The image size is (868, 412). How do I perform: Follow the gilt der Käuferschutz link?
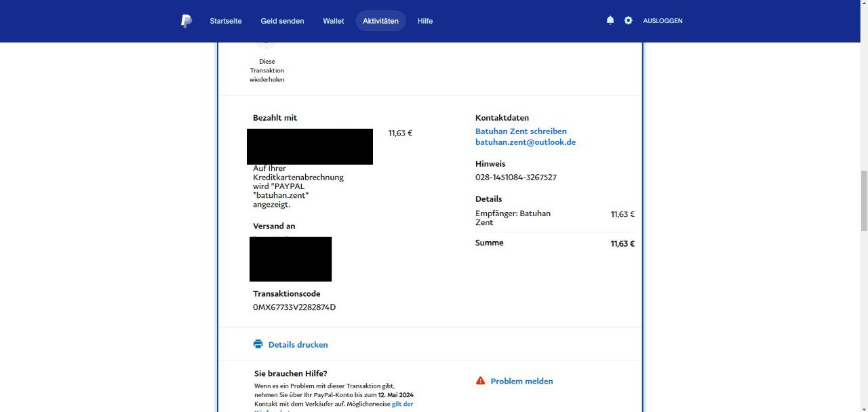click(x=402, y=404)
